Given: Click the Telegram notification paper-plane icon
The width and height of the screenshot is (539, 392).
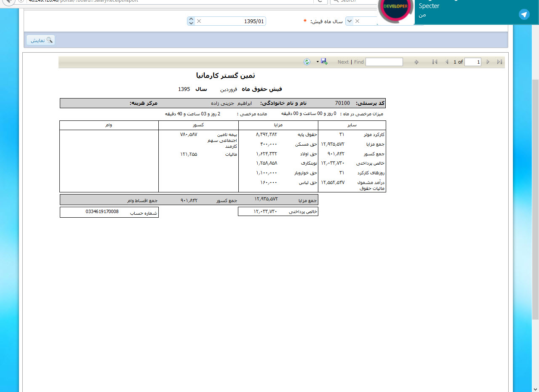Looking at the screenshot, I should [x=524, y=15].
